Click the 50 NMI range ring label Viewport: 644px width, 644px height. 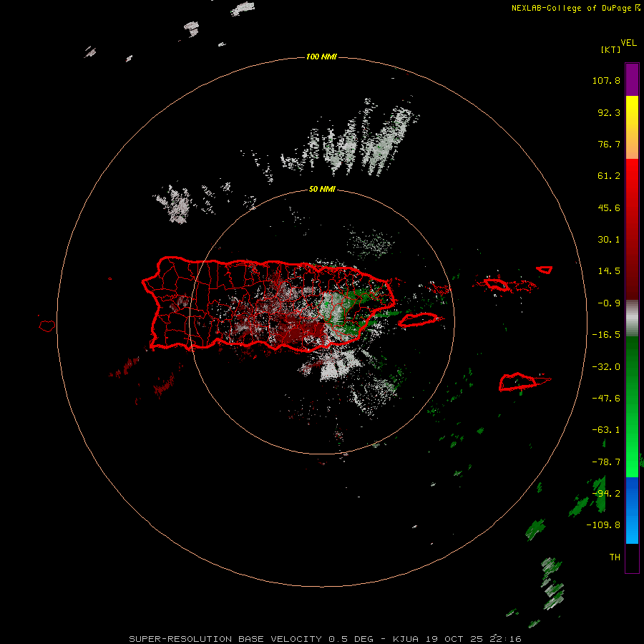pyautogui.click(x=322, y=190)
